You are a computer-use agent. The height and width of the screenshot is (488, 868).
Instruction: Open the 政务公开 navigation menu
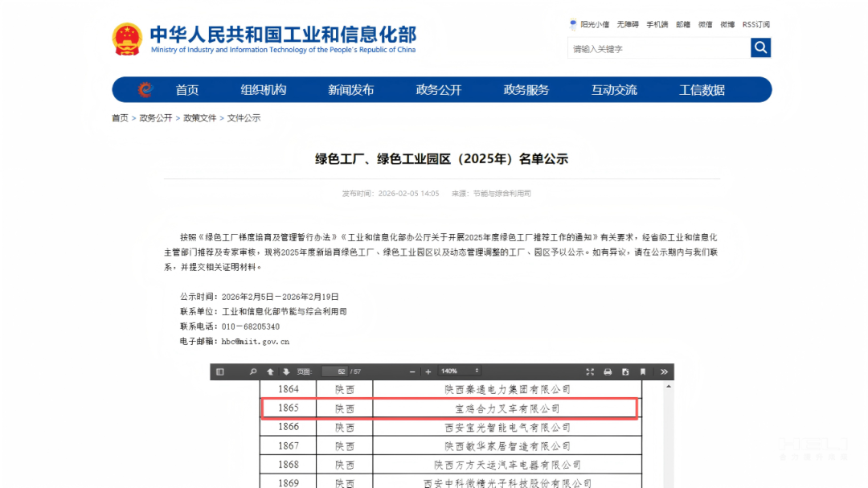439,90
